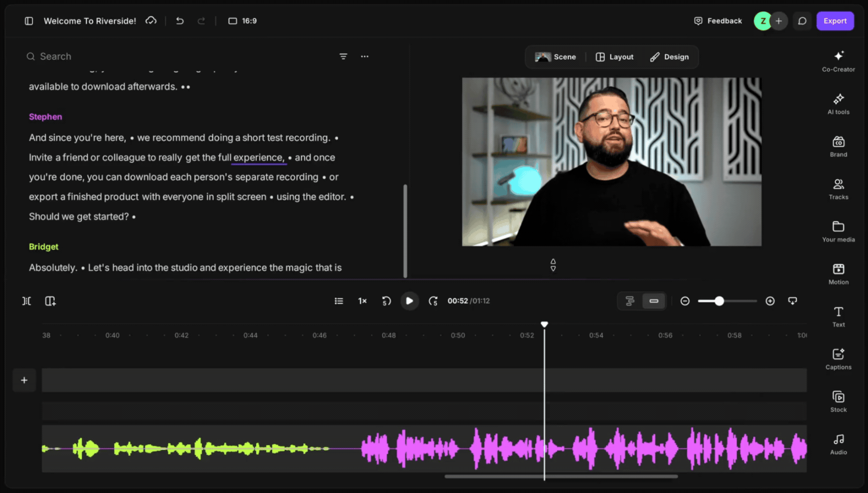Click the 00:52 current time display
The height and width of the screenshot is (493, 868).
click(x=457, y=301)
